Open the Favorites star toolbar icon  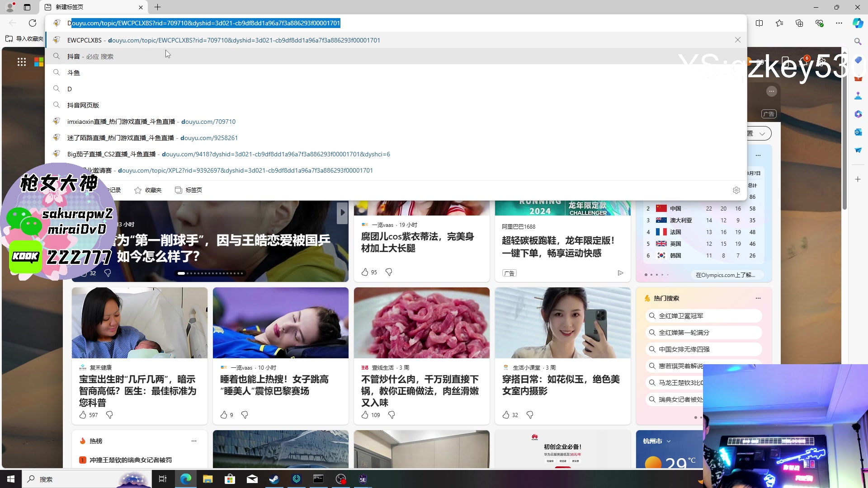point(779,23)
